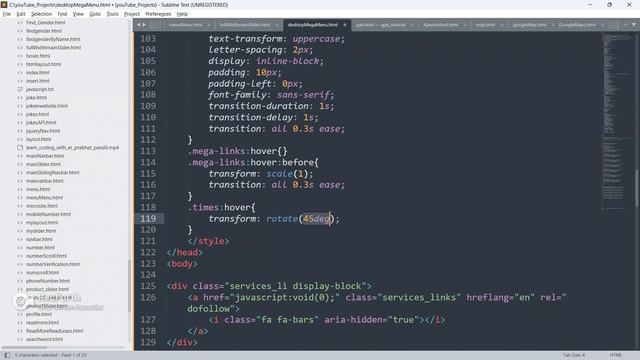Open htmllayout.html from the sidebar
The height and width of the screenshot is (360, 640).
coord(43,64)
